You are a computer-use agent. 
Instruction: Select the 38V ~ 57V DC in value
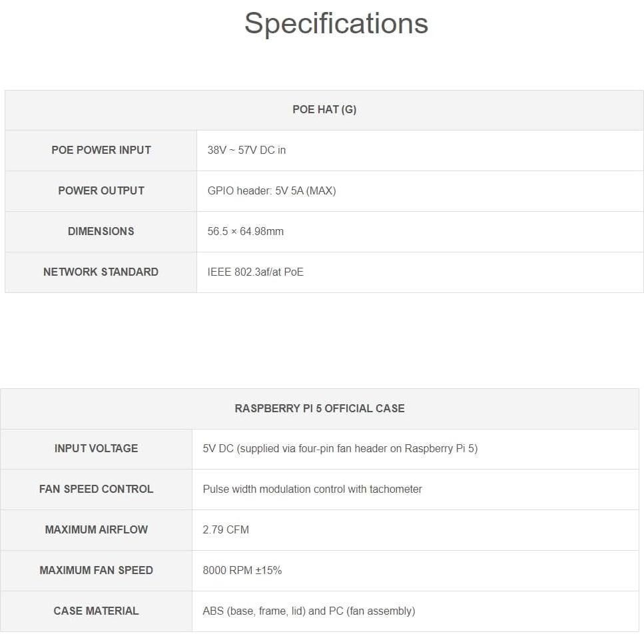(x=246, y=151)
